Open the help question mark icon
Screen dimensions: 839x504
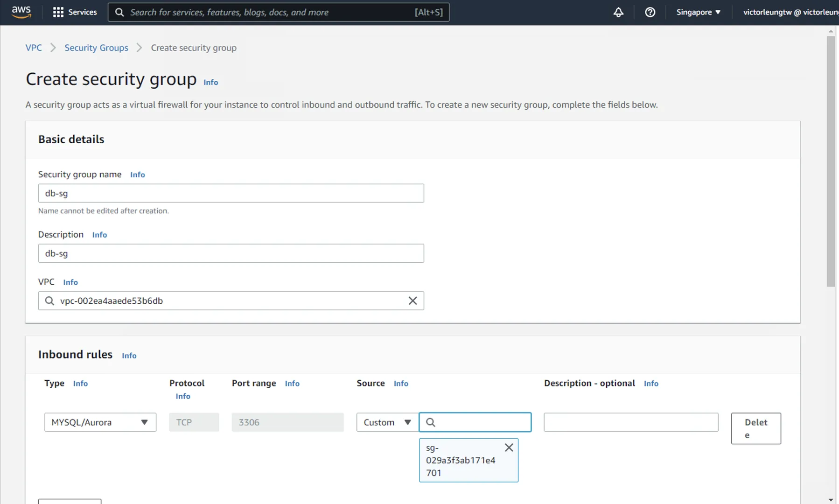(650, 12)
